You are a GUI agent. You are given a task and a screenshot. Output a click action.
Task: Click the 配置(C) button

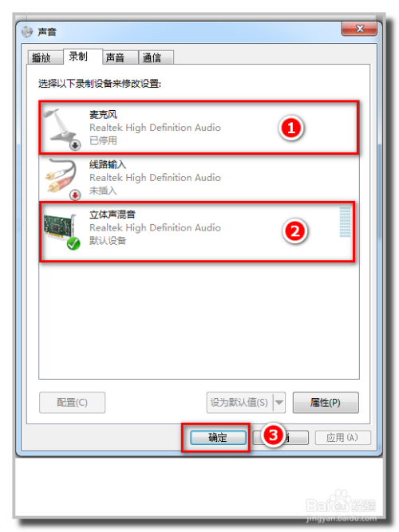tap(72, 403)
